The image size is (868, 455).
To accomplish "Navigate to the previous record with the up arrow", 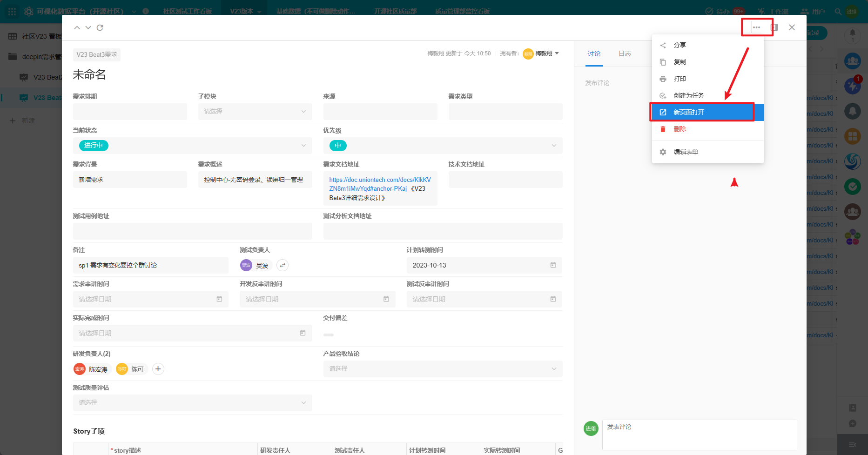I will pos(77,27).
